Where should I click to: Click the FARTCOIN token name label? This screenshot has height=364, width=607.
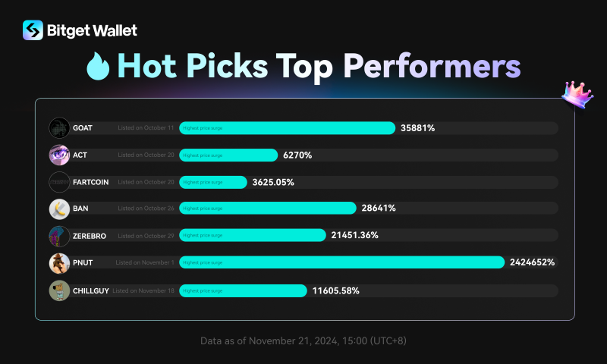click(x=91, y=182)
